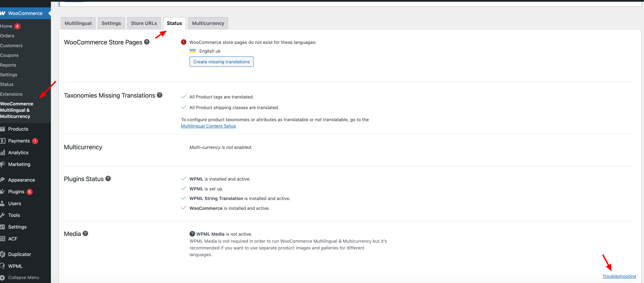The height and width of the screenshot is (283, 644).
Task: Click the English uk flag icon
Action: tap(192, 51)
